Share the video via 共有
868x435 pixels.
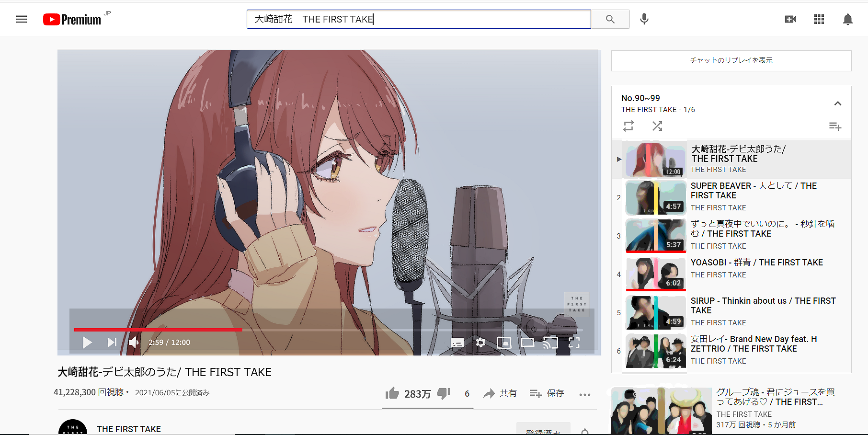(x=500, y=393)
